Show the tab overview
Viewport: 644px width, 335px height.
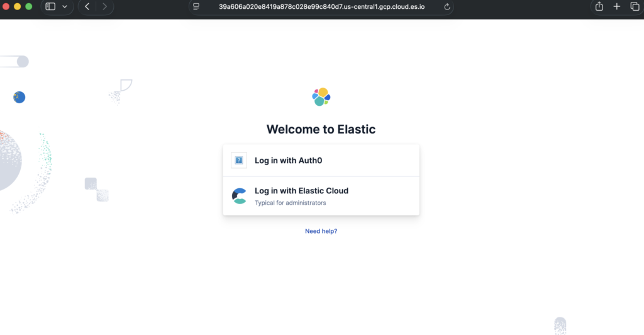coord(634,6)
